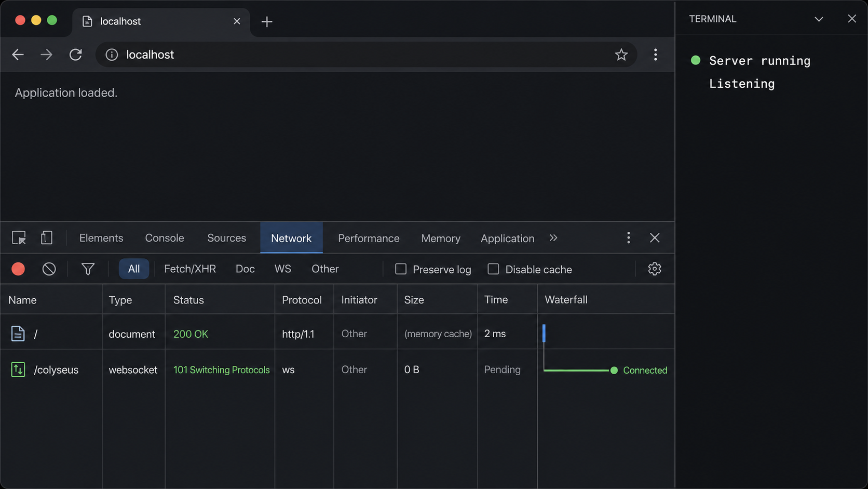The height and width of the screenshot is (489, 868).
Task: Enable the Preserve log checkbox
Action: [401, 269]
